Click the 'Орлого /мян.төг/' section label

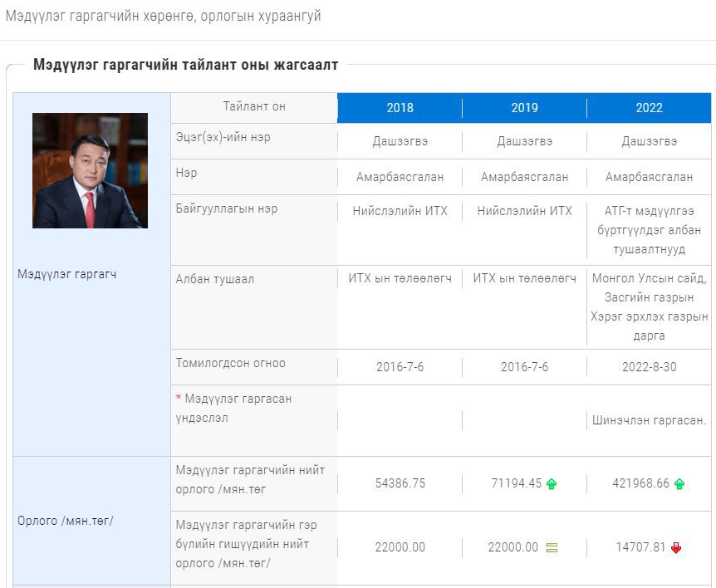pos(66,521)
